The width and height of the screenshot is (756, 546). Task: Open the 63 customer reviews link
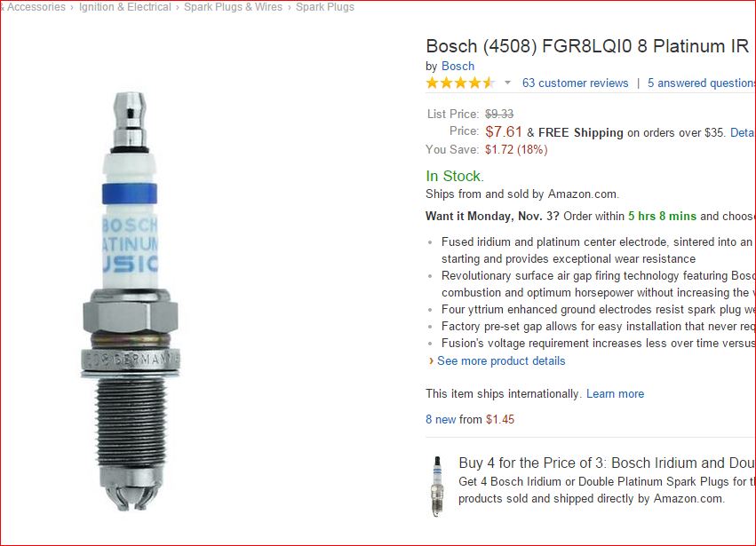(575, 83)
